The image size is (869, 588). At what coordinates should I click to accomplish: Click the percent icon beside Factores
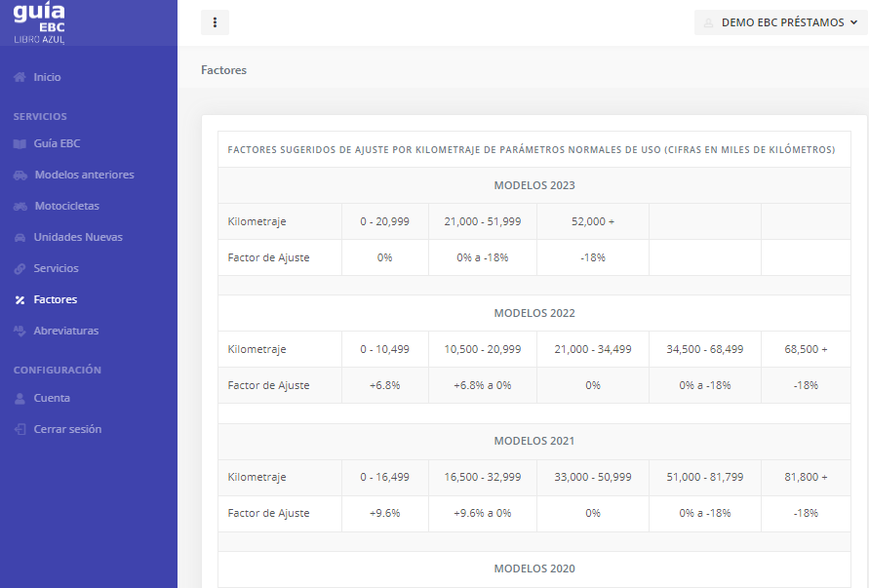coord(20,300)
